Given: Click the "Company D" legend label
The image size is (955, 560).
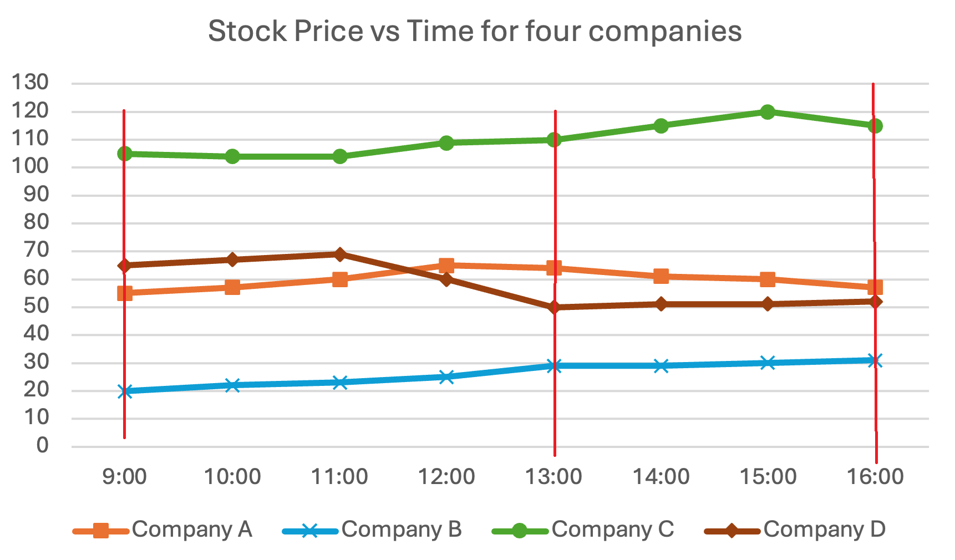Looking at the screenshot, I should point(824,530).
